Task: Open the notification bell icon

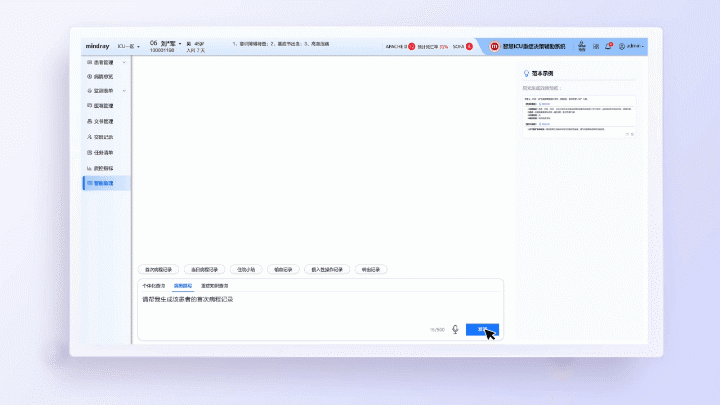Action: [609, 46]
